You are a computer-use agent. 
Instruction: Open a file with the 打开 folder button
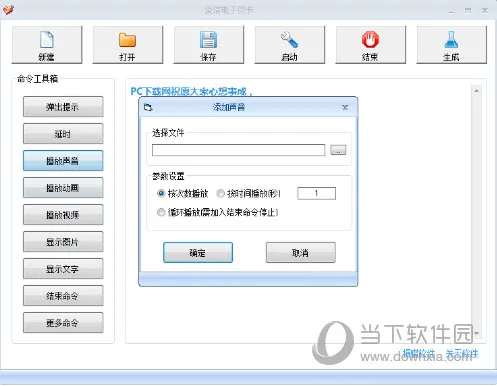(x=128, y=45)
